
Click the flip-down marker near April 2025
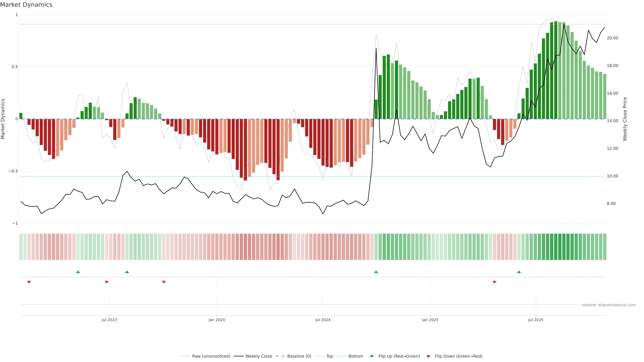tap(494, 282)
